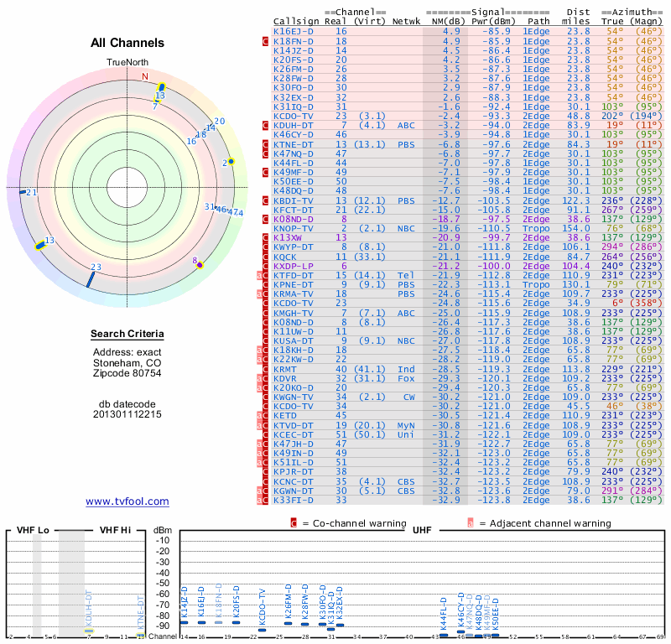This screenshot has width=671, height=644.
Task: Click the KNOP-TV callsign in the table
Action: [293, 228]
